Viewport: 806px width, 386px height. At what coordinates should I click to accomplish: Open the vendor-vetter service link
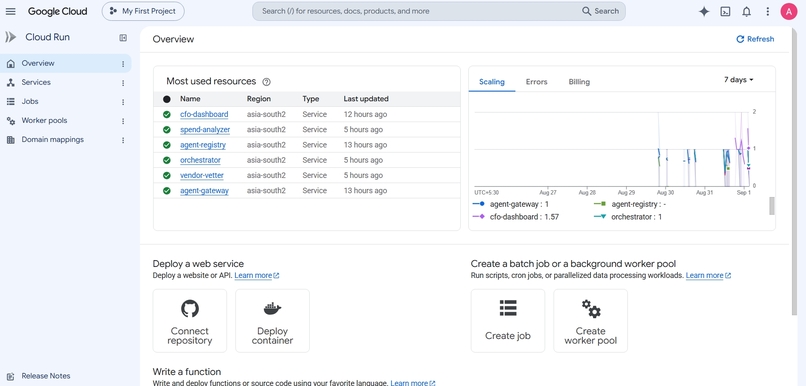(202, 175)
